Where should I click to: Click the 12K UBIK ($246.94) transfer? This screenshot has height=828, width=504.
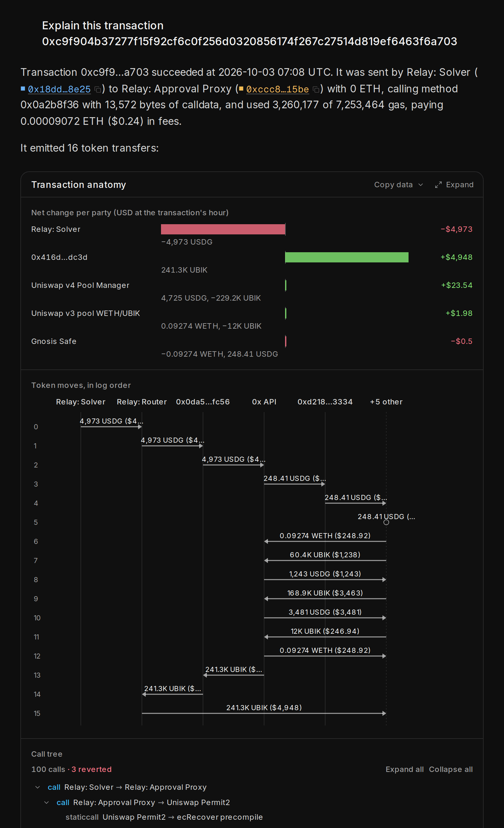point(325,632)
